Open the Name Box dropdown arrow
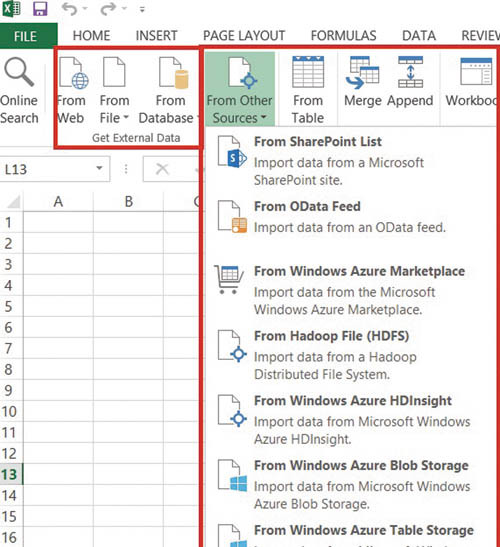 pyautogui.click(x=99, y=169)
